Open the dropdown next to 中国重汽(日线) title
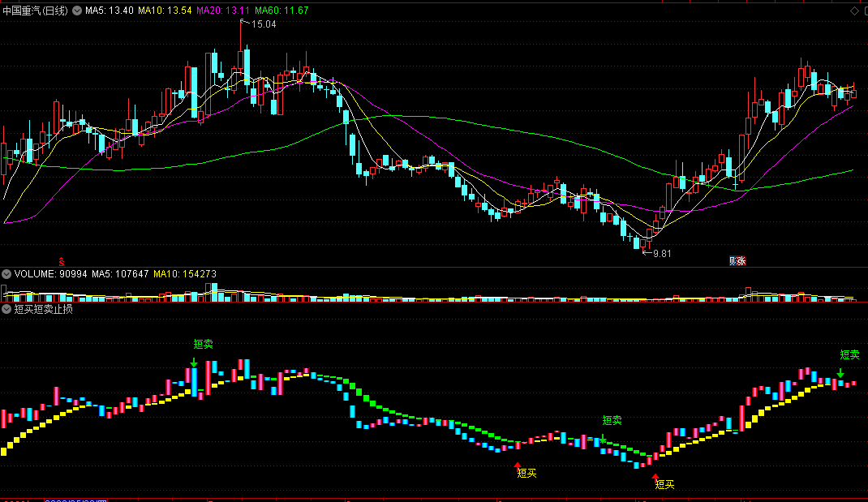 point(77,11)
